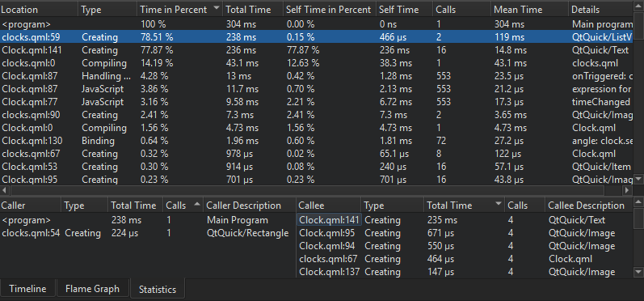Sort callers by Calls column header
Image resolution: width=644 pixels, height=301 pixels.
pyautogui.click(x=183, y=206)
